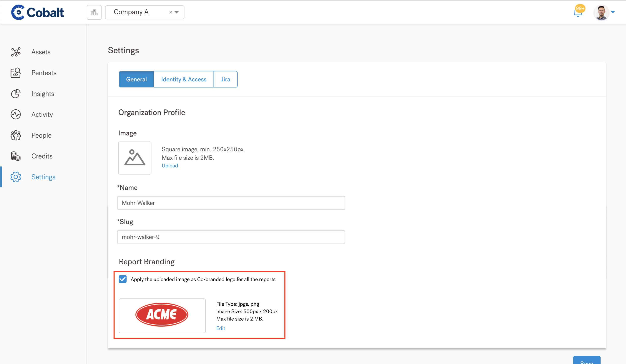
Task: Click the Activity pulse icon
Action: [16, 115]
